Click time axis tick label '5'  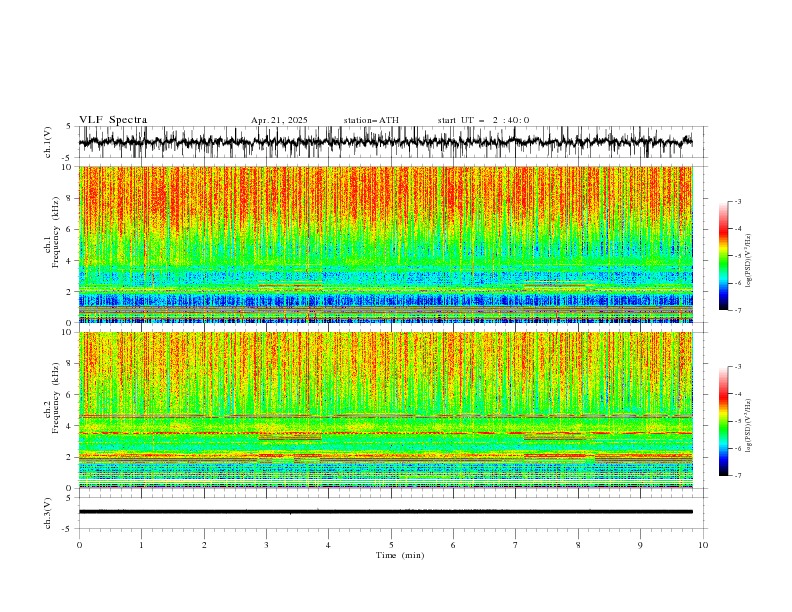[x=391, y=545]
